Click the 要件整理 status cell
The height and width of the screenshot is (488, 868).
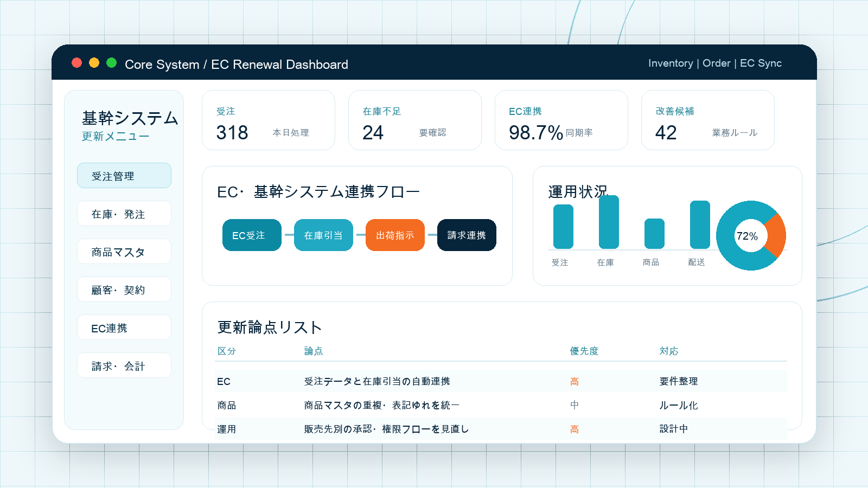pyautogui.click(x=679, y=381)
